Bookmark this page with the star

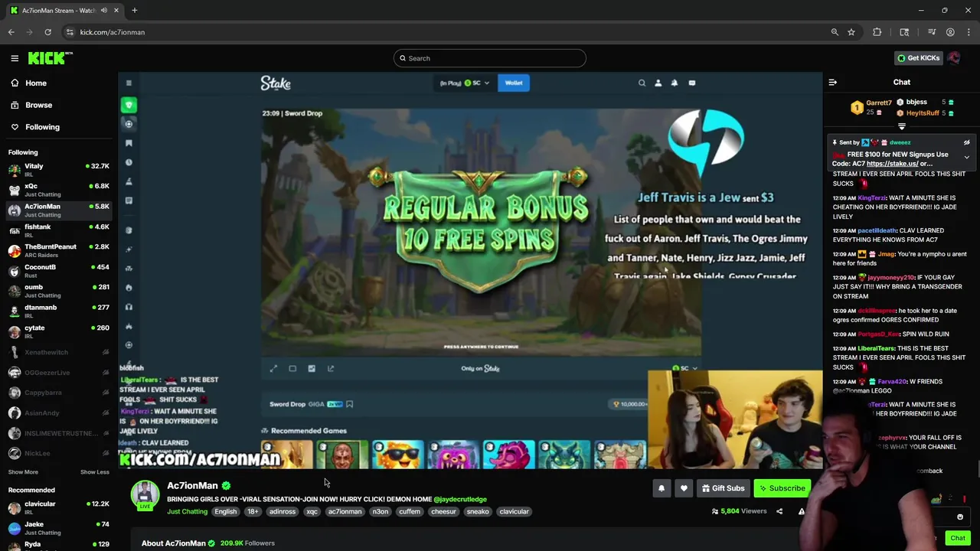click(851, 32)
